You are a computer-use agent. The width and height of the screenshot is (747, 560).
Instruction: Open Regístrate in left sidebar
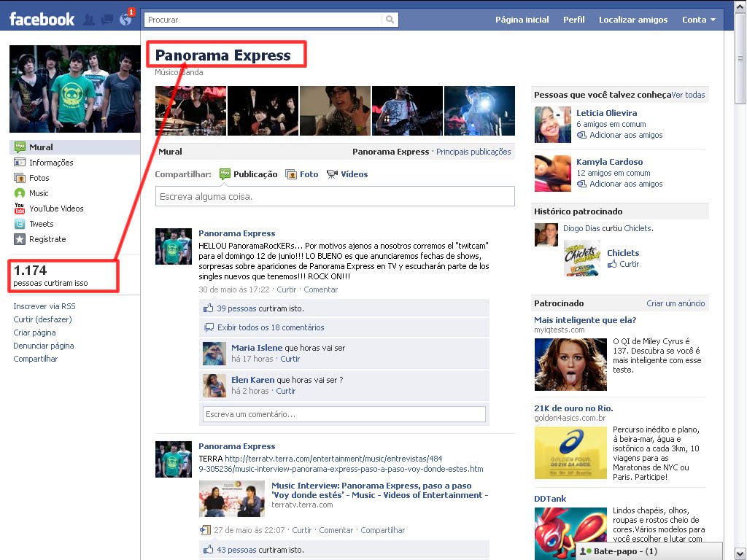(x=47, y=238)
